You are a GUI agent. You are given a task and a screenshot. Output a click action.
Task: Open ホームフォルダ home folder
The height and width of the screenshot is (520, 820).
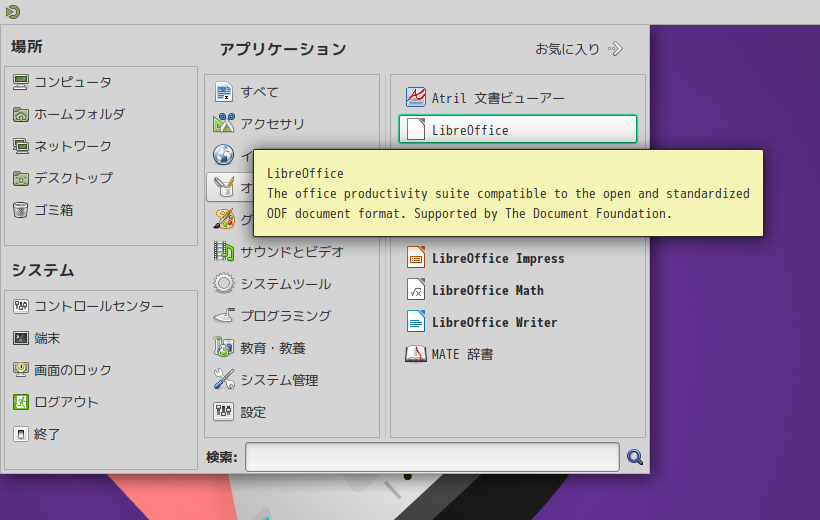[x=69, y=114]
